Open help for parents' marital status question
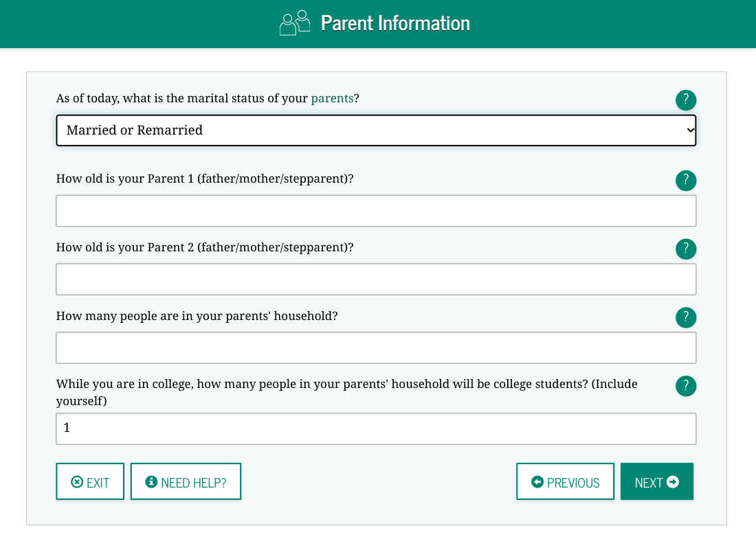The image size is (756, 537). (x=686, y=100)
